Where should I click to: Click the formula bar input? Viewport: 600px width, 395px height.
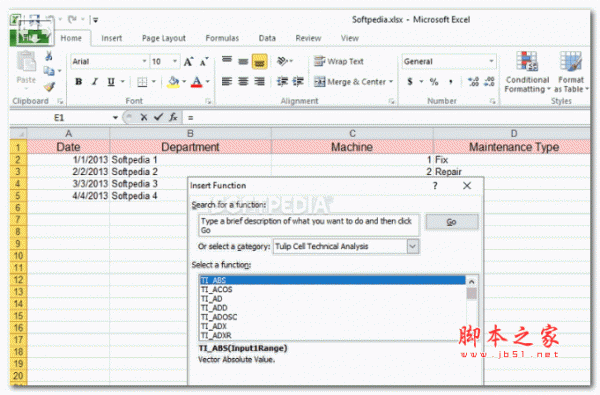386,118
